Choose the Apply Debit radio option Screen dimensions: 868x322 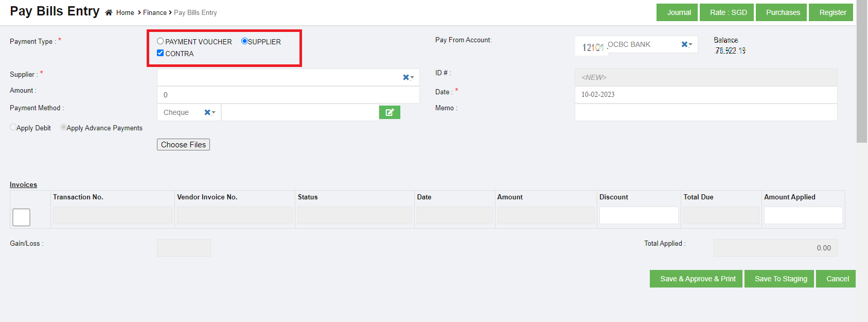(x=13, y=127)
